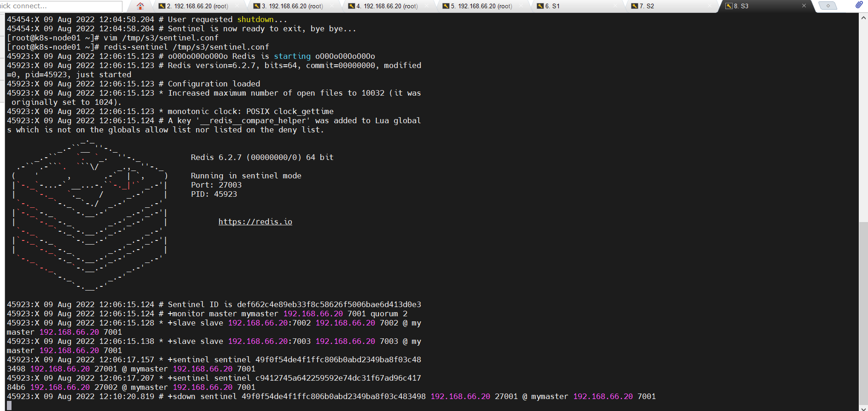Close the 8. S3 tab
This screenshot has width=868, height=411.
pyautogui.click(x=804, y=6)
